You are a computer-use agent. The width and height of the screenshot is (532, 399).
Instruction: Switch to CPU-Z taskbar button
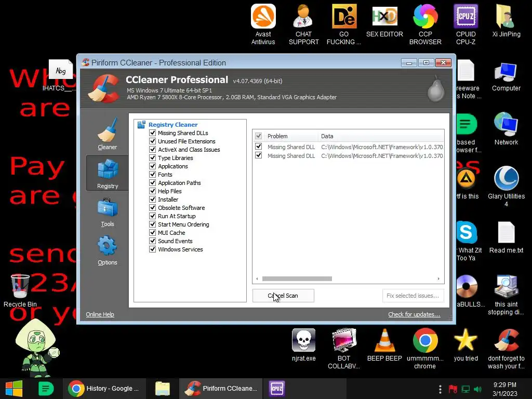pyautogui.click(x=276, y=389)
